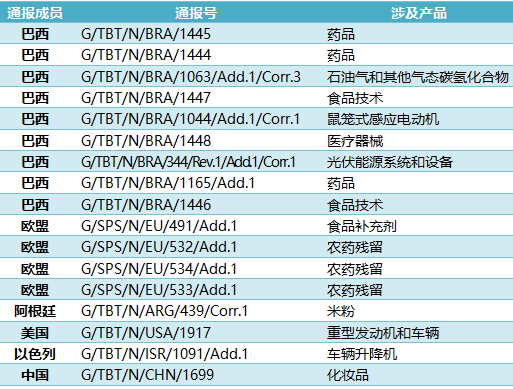The height and width of the screenshot is (389, 513).
Task: Click product 车辆升降机
Action: click(362, 354)
